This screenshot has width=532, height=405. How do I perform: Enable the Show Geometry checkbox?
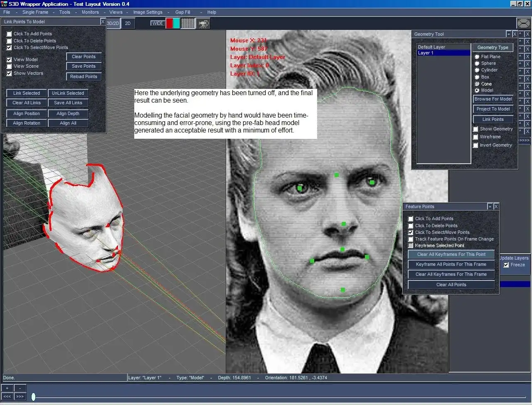coord(475,129)
